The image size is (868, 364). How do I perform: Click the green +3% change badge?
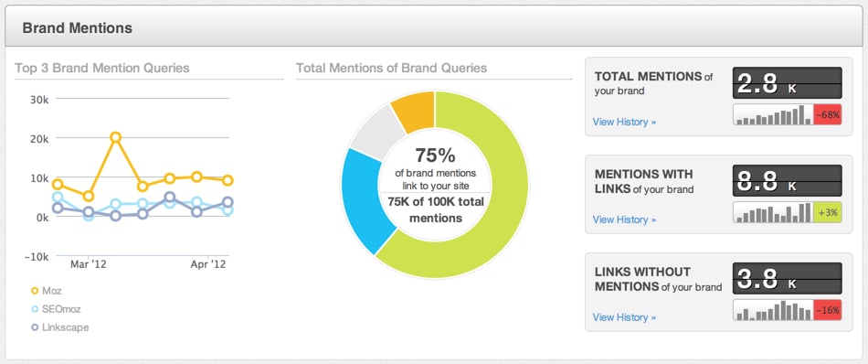(828, 212)
